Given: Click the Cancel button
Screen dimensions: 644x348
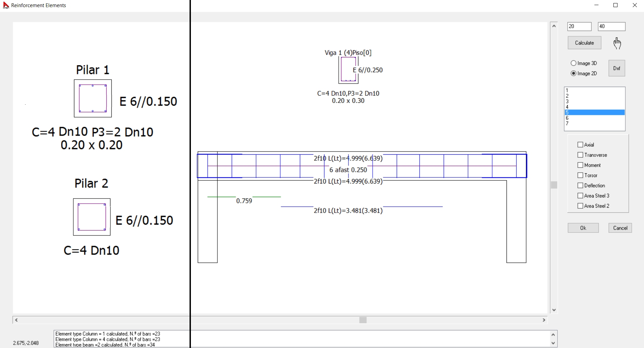Looking at the screenshot, I should tap(620, 228).
